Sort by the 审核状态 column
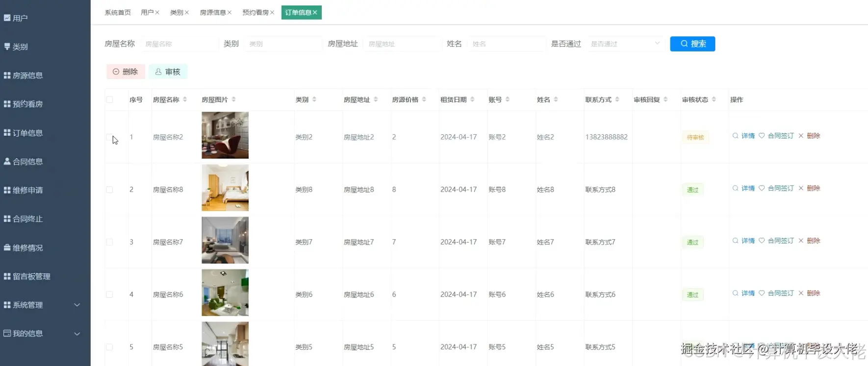Viewport: 868px width, 366px height. [714, 99]
